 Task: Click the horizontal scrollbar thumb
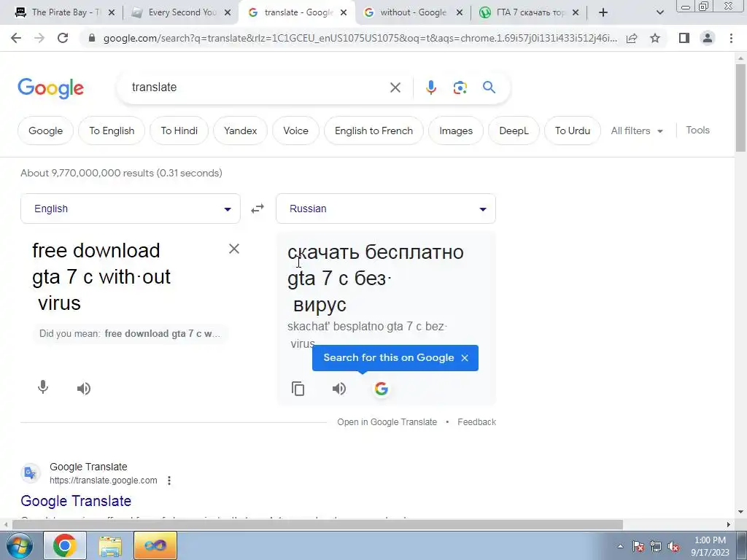coord(317,524)
